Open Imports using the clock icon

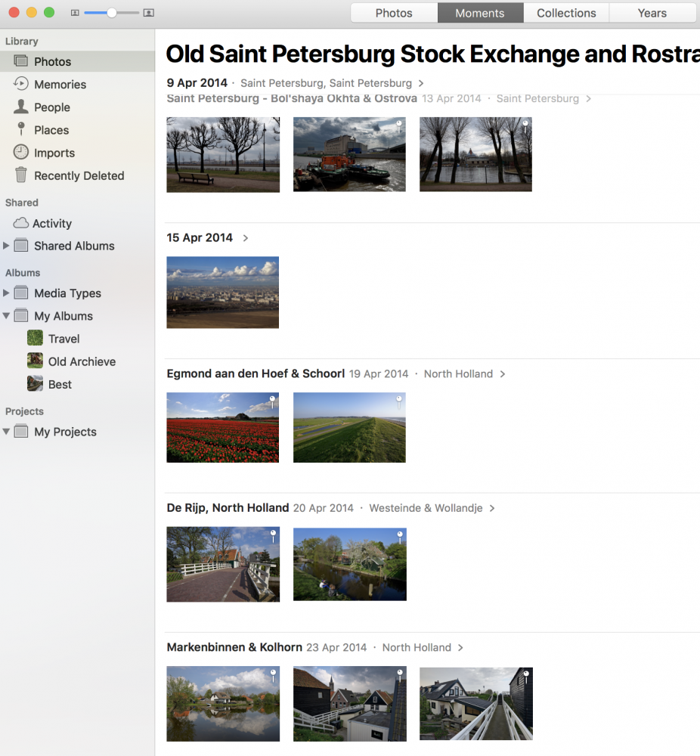tap(20, 153)
